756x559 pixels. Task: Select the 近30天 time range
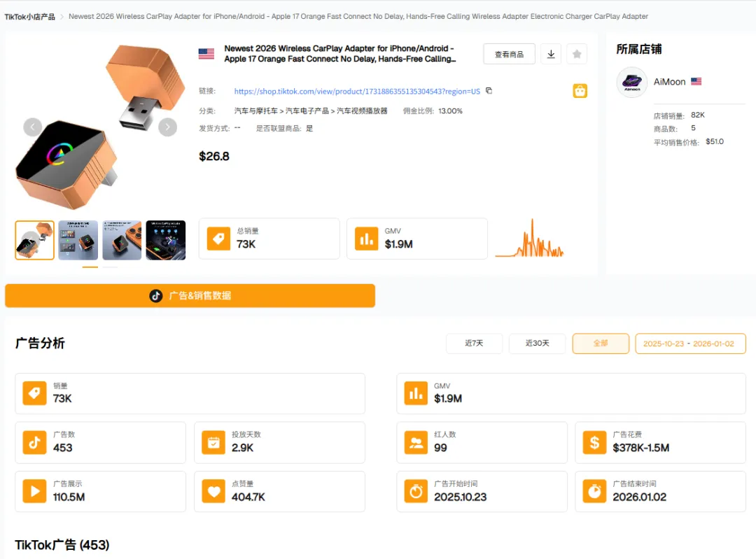click(x=537, y=343)
